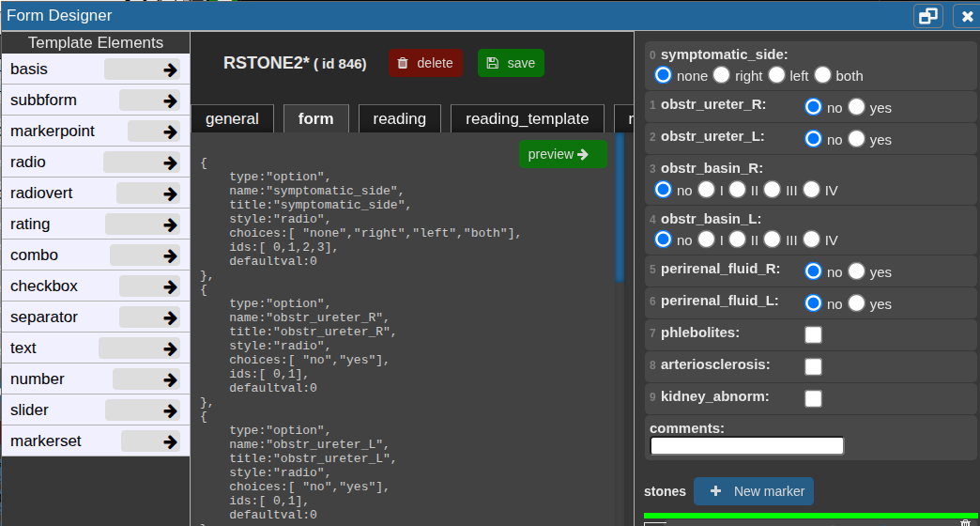Tick the kidney_abnorm checkbox
Image resolution: width=980 pixels, height=526 pixels.
click(x=813, y=398)
